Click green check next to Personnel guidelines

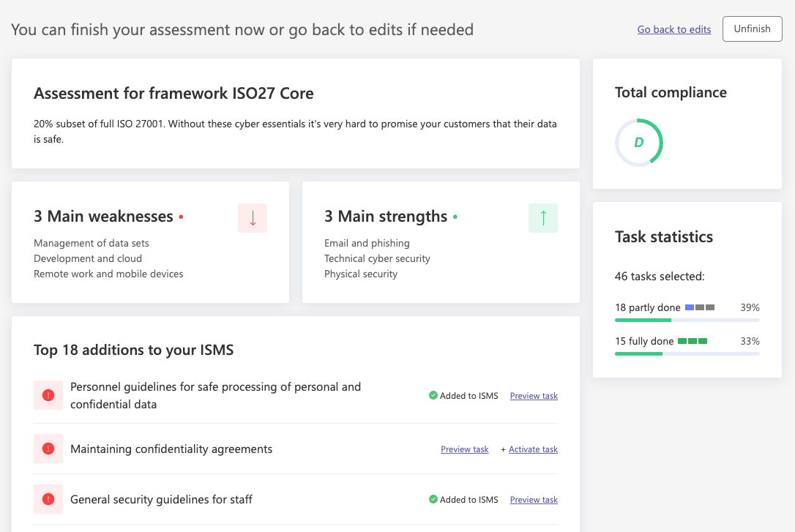(x=433, y=396)
